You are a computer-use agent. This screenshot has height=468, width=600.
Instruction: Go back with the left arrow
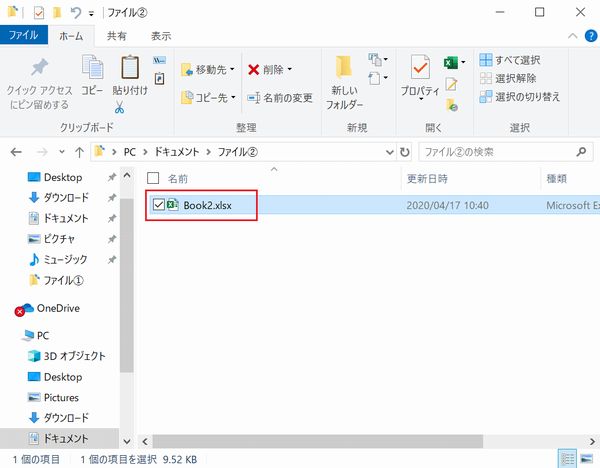tap(16, 152)
